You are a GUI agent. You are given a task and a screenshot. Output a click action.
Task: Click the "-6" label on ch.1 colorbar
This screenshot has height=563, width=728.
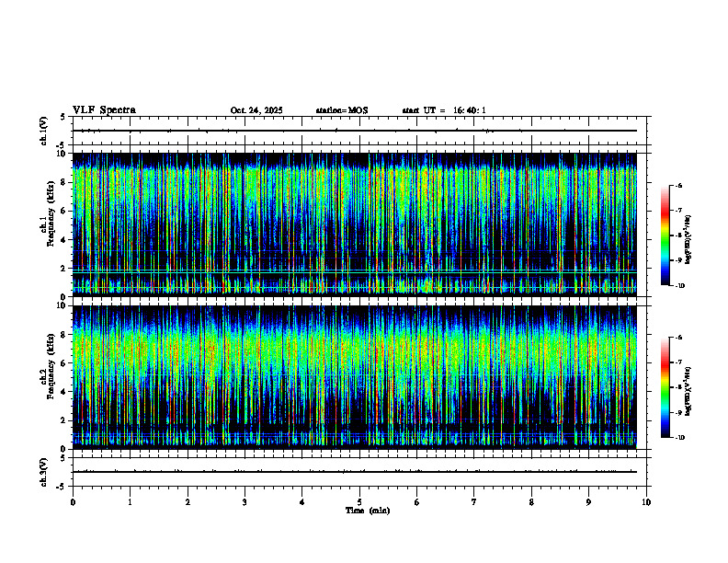pos(678,185)
